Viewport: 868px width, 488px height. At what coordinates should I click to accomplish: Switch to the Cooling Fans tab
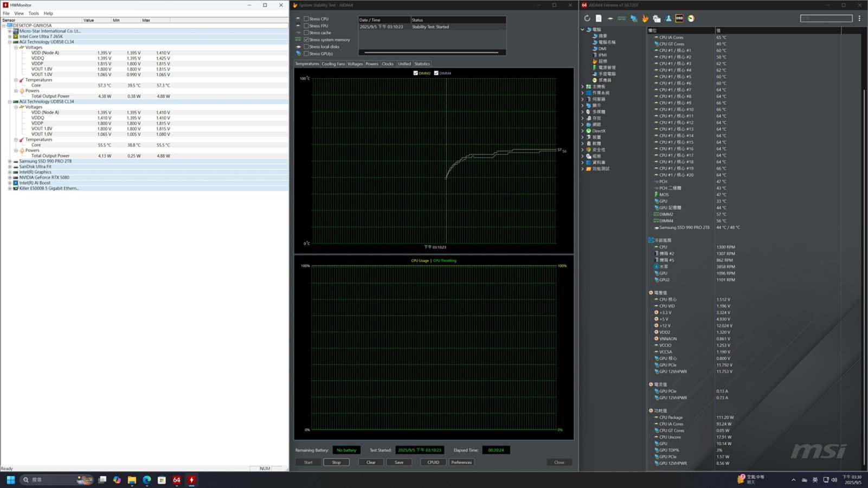(333, 64)
